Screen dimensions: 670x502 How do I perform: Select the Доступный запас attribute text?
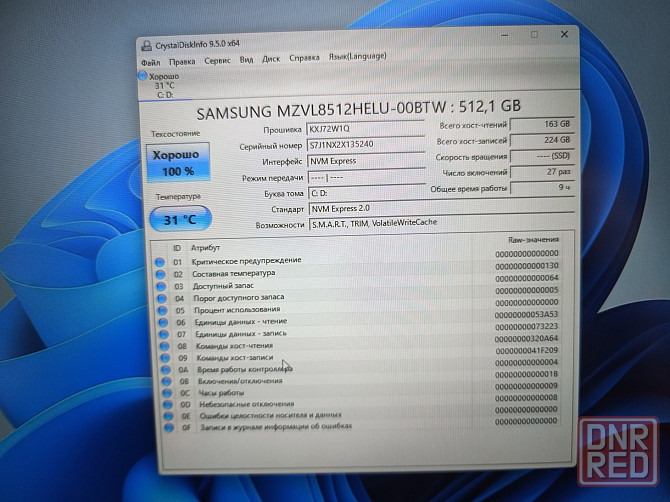pos(223,286)
